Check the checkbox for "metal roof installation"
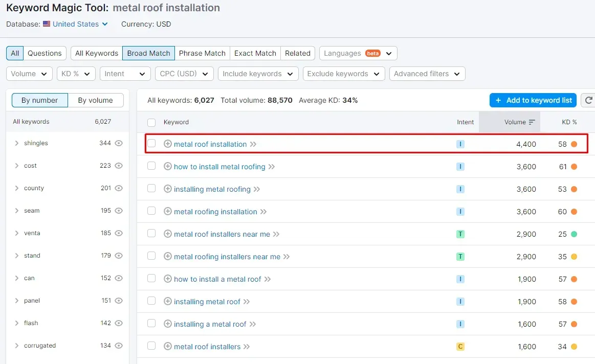 151,144
